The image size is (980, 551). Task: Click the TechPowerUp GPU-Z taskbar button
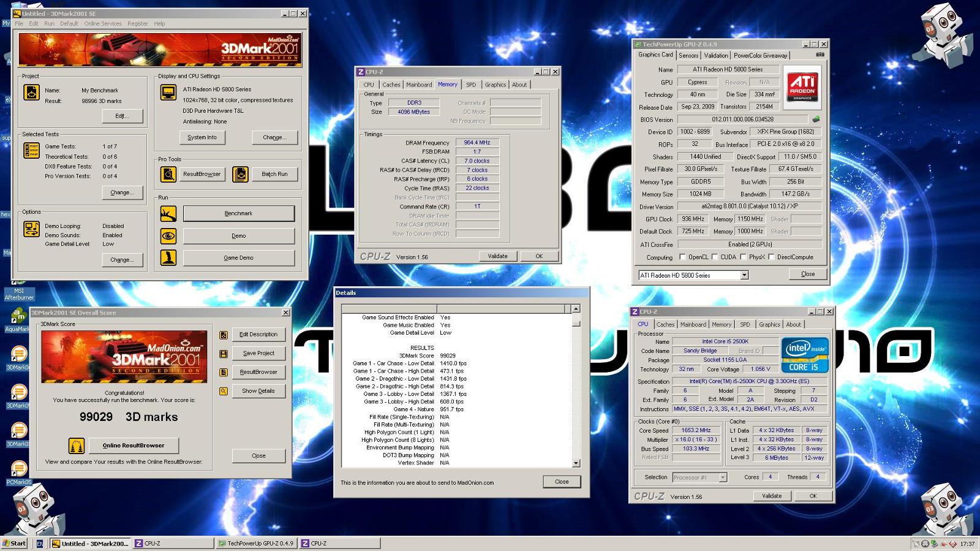257,543
